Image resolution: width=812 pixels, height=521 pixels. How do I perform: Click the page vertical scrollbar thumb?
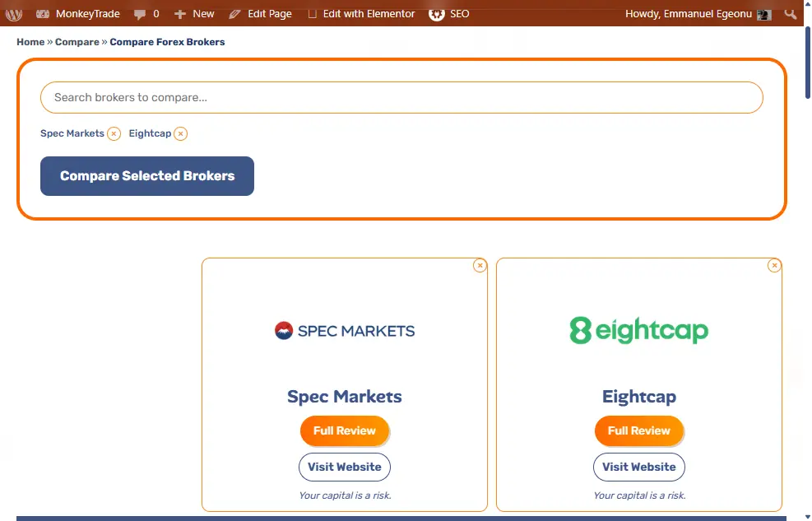(x=807, y=63)
